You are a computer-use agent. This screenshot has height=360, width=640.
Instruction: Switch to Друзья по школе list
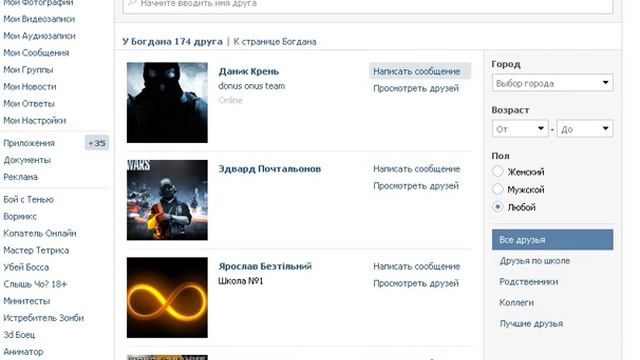535,261
